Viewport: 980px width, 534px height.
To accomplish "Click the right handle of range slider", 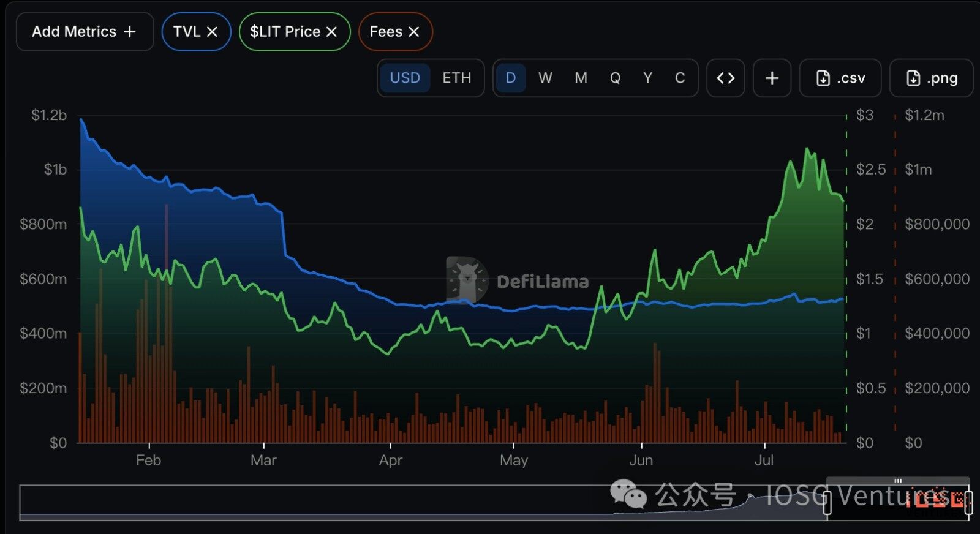I will pyautogui.click(x=968, y=502).
